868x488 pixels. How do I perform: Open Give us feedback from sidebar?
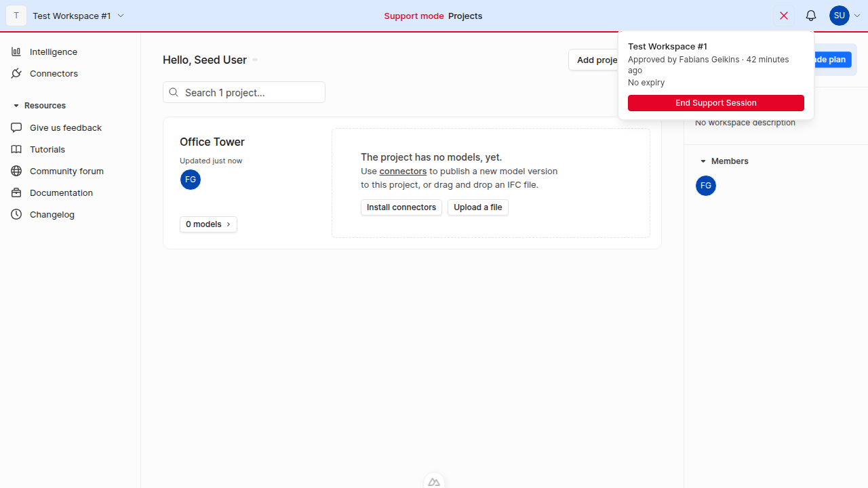(16, 127)
